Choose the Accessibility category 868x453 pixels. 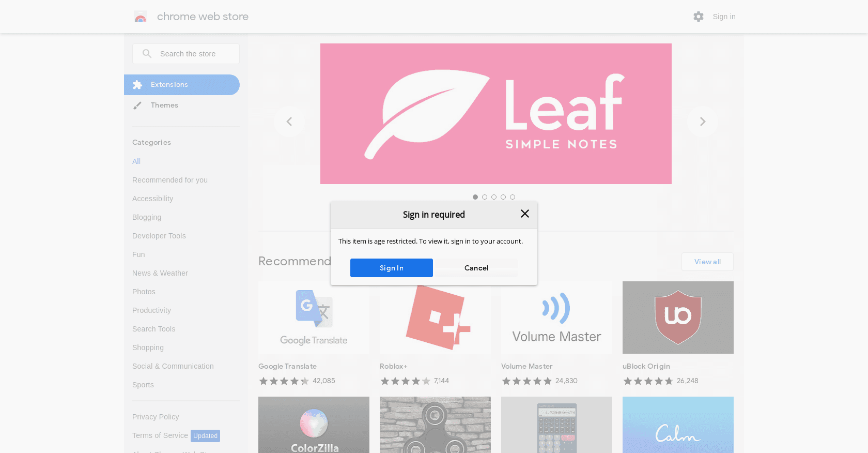click(x=152, y=199)
